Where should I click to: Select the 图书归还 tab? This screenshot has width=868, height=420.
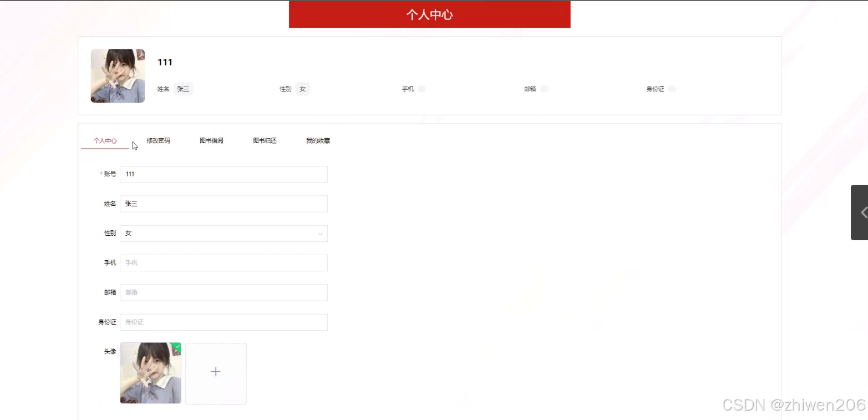pyautogui.click(x=265, y=140)
